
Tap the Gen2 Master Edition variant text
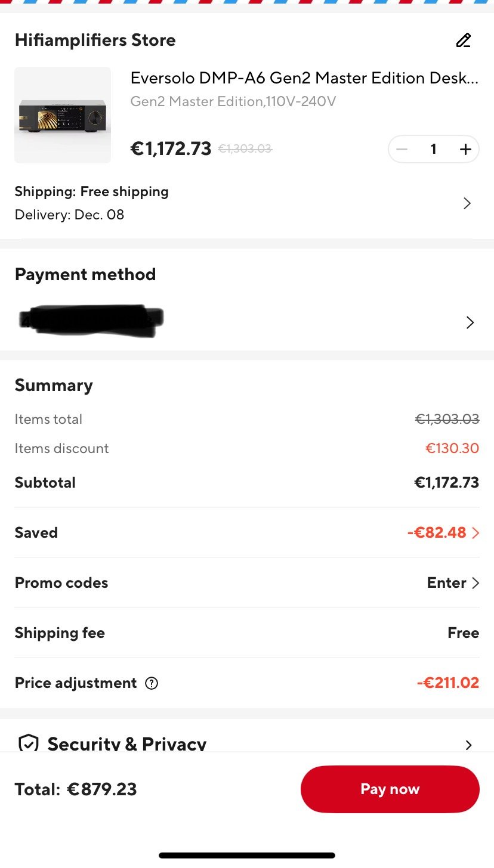(233, 101)
